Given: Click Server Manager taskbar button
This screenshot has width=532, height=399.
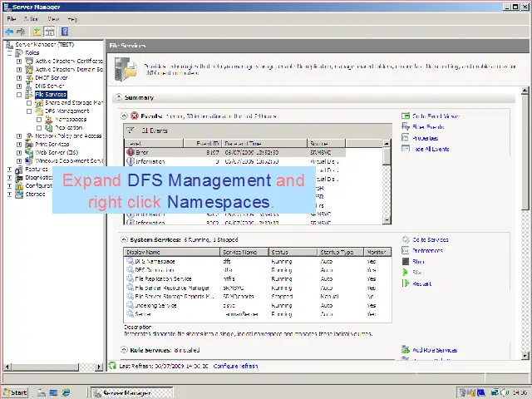Looking at the screenshot, I should click(132, 393).
